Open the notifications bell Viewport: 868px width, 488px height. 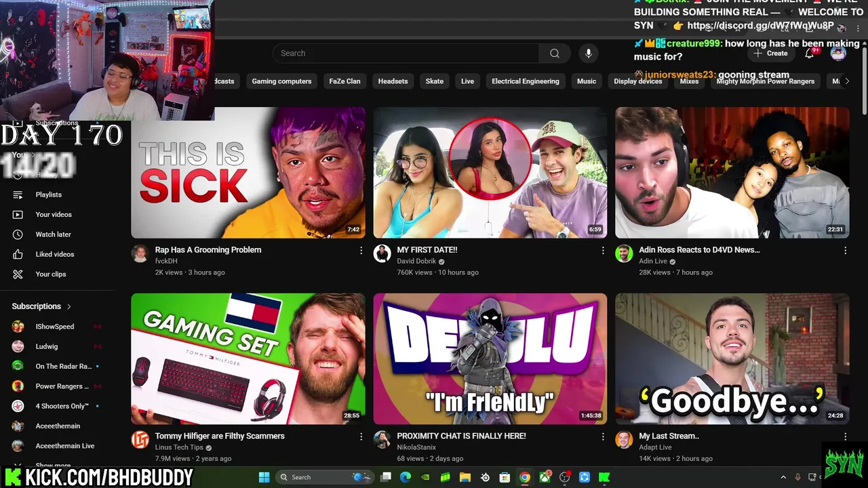810,54
